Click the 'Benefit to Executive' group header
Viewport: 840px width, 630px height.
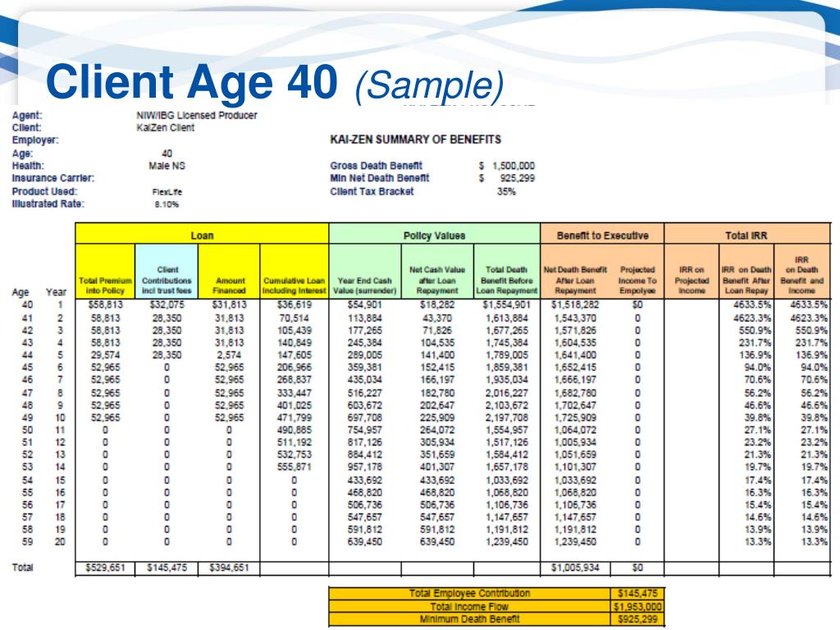[x=602, y=235]
